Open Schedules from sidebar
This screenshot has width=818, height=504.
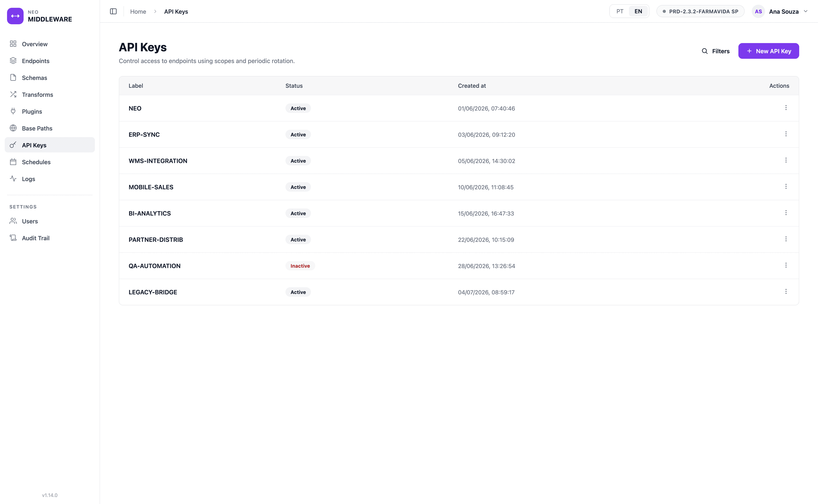point(50,162)
